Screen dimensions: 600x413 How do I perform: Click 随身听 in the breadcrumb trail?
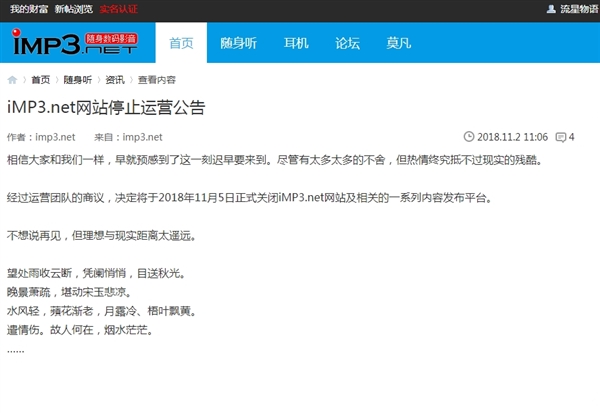(x=78, y=80)
